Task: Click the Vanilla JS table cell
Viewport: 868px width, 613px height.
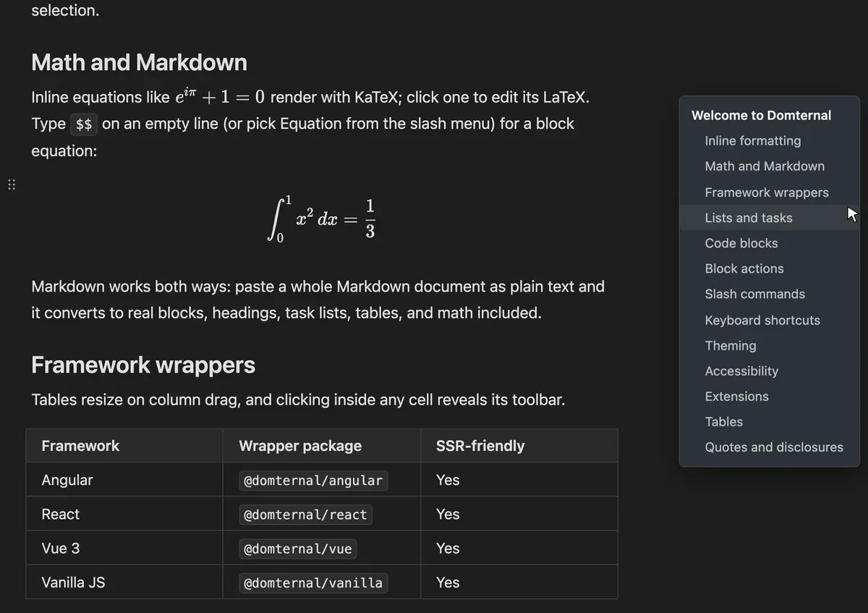Action: pos(124,582)
